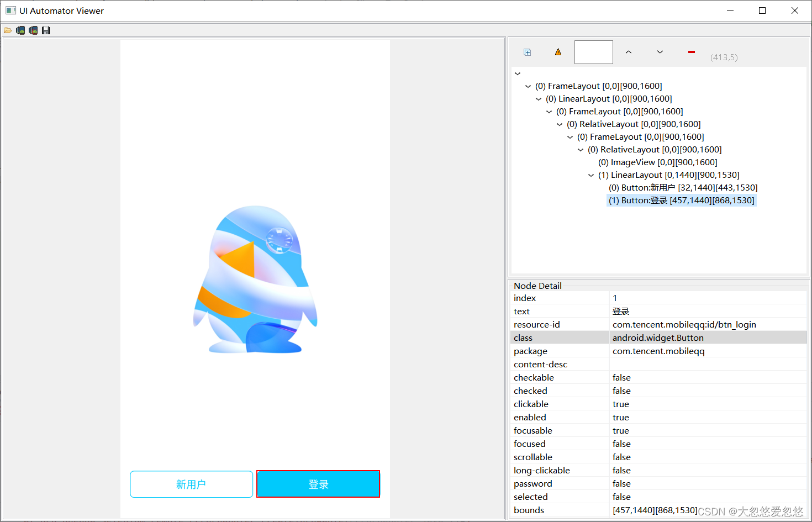Click the password property row
The width and height of the screenshot is (812, 522).
coord(658,484)
